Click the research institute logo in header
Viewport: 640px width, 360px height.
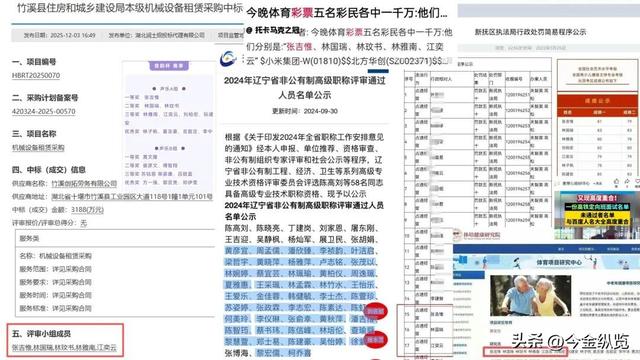(476, 236)
